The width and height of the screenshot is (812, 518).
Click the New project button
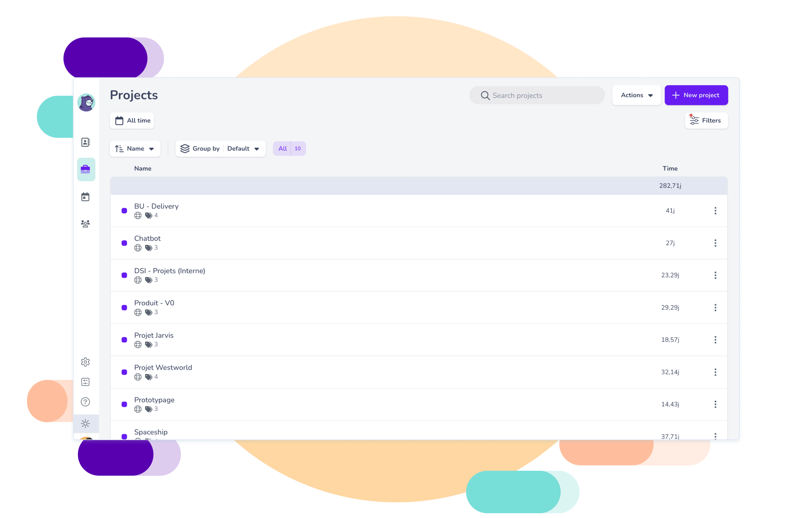695,95
